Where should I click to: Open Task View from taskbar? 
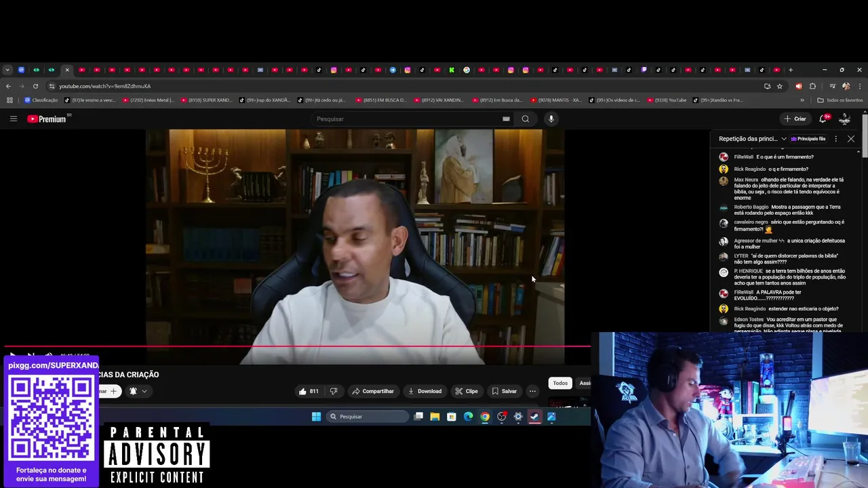pos(418,417)
